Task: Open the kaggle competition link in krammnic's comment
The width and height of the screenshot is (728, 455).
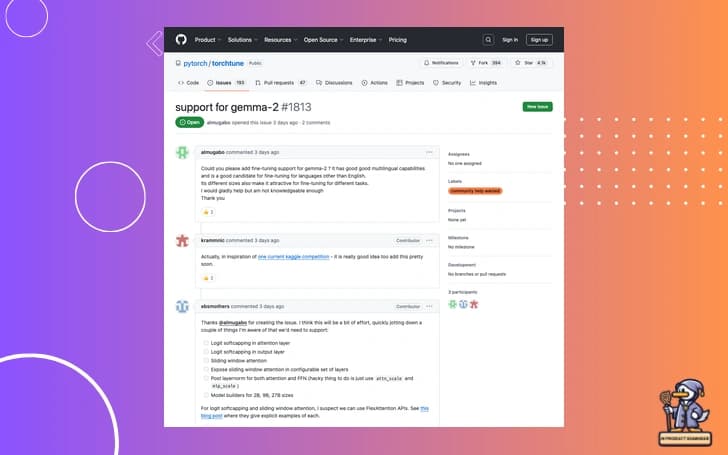Action: point(293,256)
